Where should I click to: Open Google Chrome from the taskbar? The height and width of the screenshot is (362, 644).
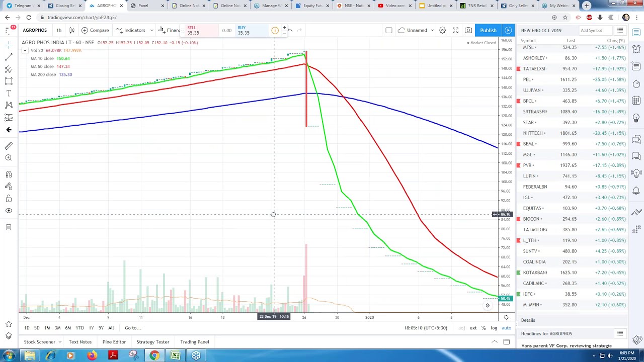click(x=154, y=355)
